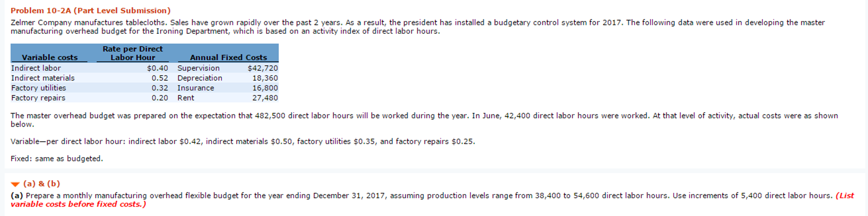Collapse the (a) & (b) section triangle
Viewport: 868px width, 216px height.
[15, 184]
